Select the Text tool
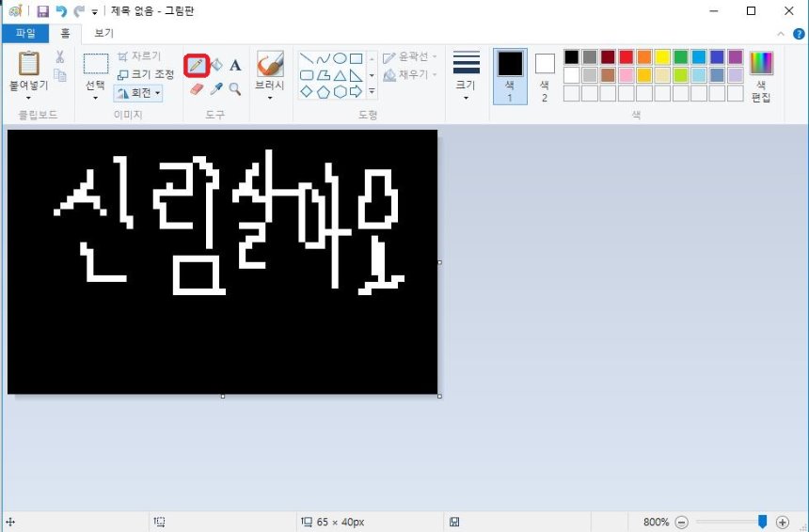The image size is (809, 532). pyautogui.click(x=235, y=66)
